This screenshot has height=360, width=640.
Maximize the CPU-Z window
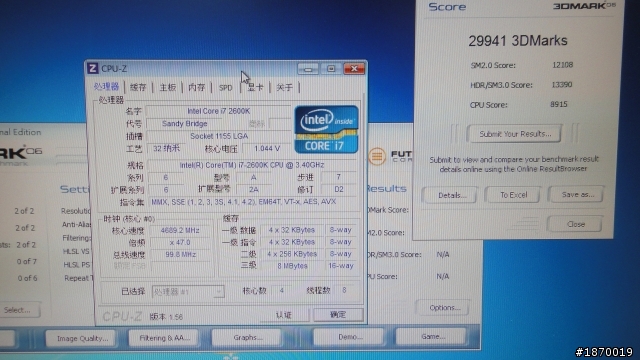[x=331, y=69]
